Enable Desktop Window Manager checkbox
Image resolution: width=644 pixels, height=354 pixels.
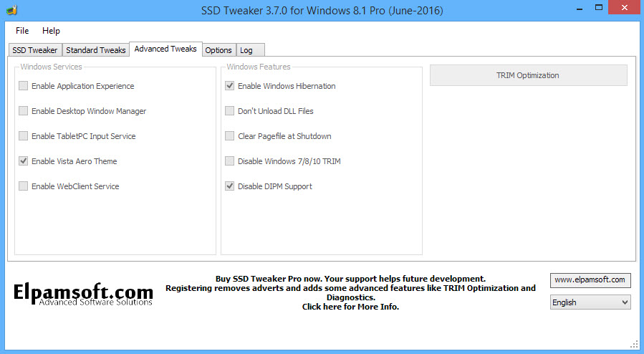click(24, 111)
